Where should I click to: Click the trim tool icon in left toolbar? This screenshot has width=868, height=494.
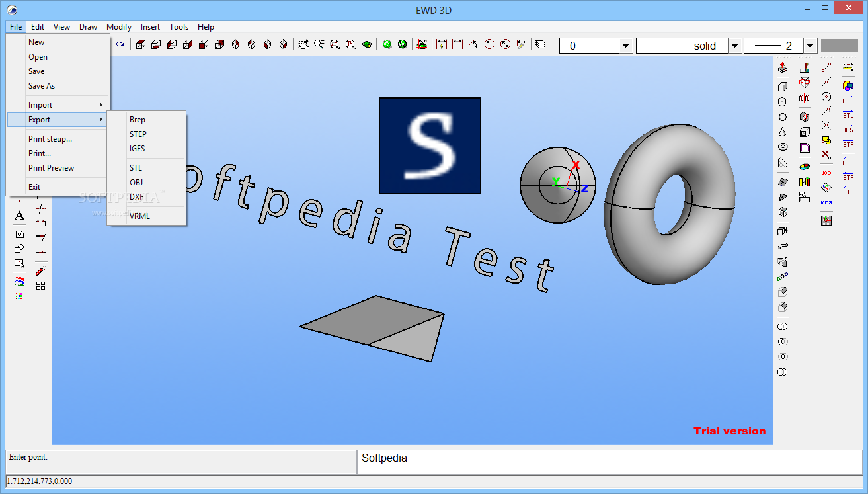[40, 208]
